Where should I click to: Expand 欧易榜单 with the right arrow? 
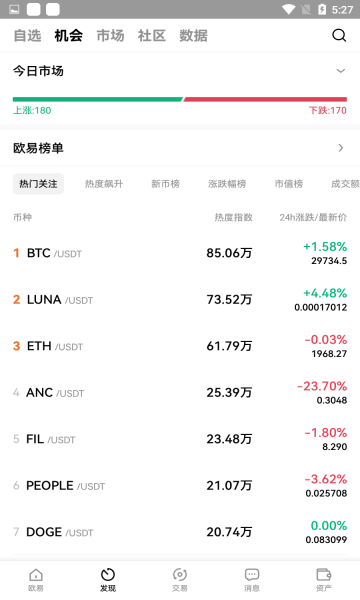point(341,148)
